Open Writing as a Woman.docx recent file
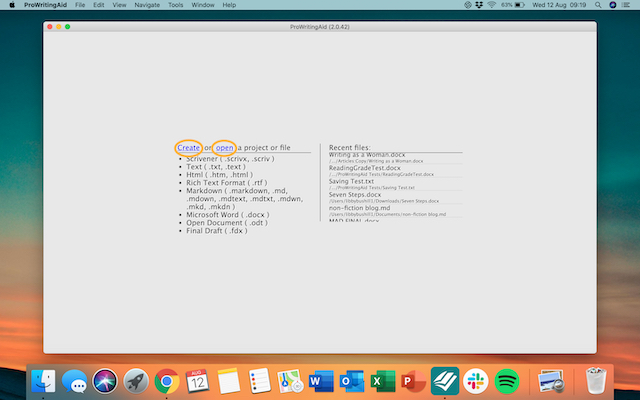 click(396, 158)
